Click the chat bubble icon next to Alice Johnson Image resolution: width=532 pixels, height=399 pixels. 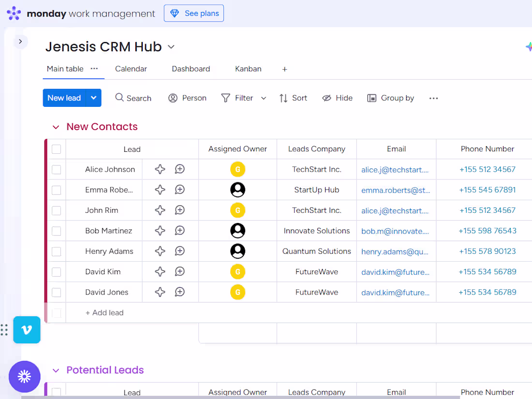[179, 169]
